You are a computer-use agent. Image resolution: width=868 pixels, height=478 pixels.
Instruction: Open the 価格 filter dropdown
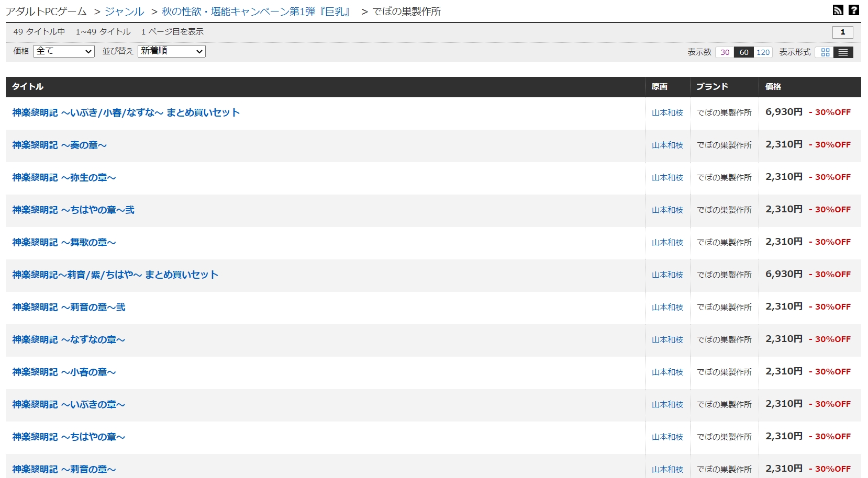click(64, 51)
